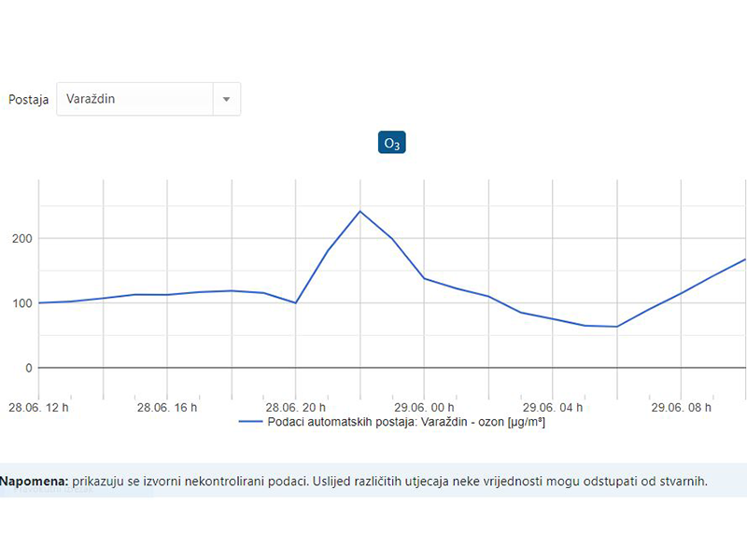Screen dimensions: 747x560
Task: Click the 28.06. 16 h axis label
Action: click(x=168, y=408)
